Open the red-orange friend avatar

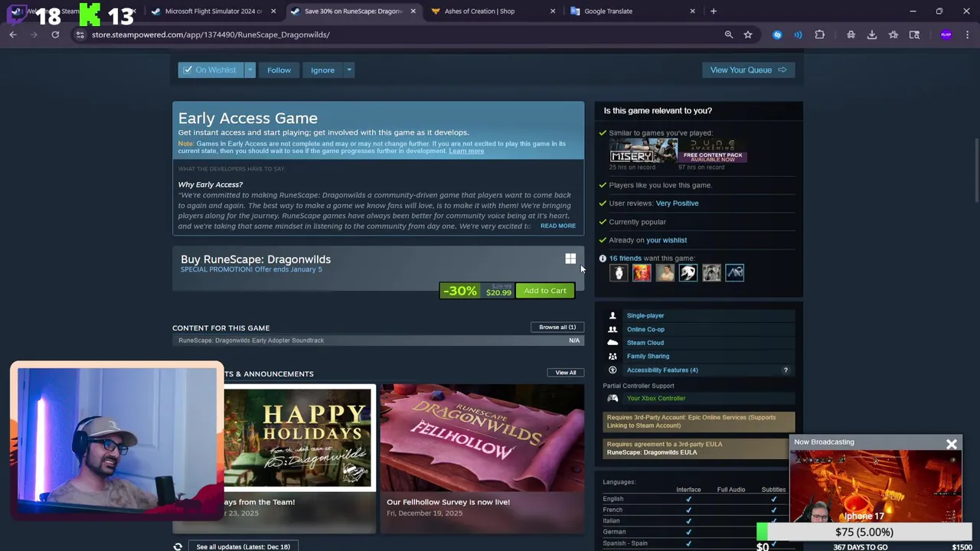[642, 272]
